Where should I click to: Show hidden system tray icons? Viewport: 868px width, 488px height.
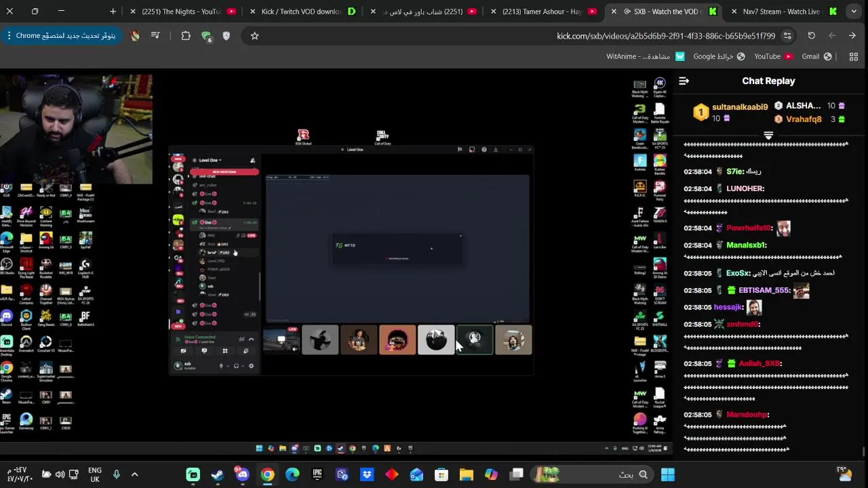134,474
